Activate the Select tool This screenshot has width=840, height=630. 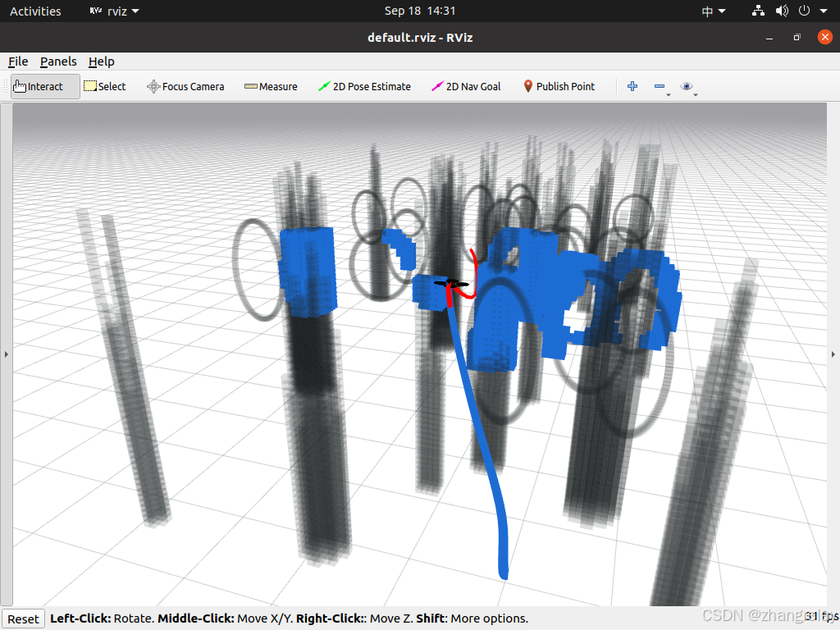coord(105,86)
